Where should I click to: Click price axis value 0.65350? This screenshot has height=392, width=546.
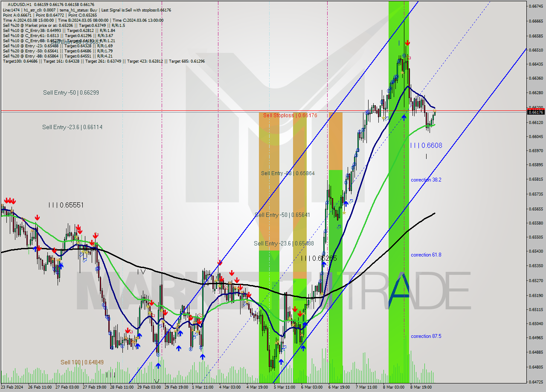point(536,265)
